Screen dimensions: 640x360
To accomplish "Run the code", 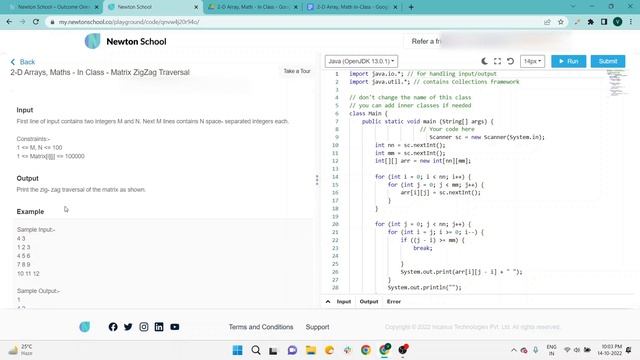I will [x=569, y=61].
